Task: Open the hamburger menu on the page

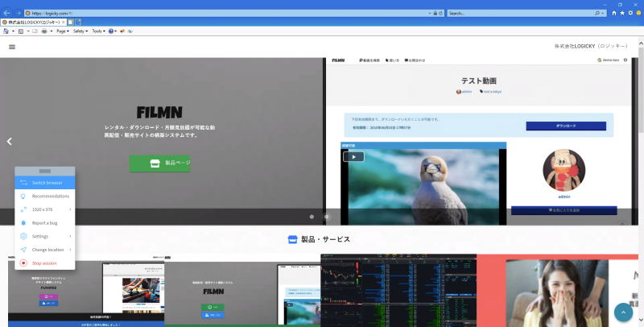Action: (x=12, y=47)
